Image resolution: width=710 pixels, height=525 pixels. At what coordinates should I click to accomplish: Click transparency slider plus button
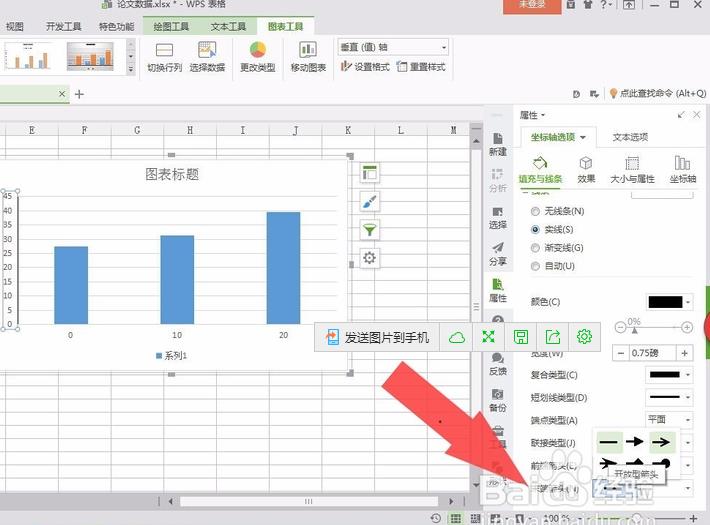(x=686, y=327)
